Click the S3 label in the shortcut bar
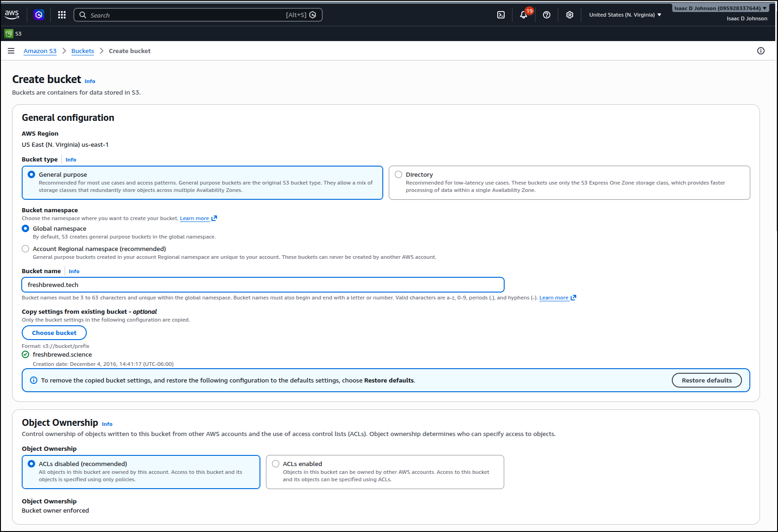This screenshot has height=532, width=778. click(18, 34)
